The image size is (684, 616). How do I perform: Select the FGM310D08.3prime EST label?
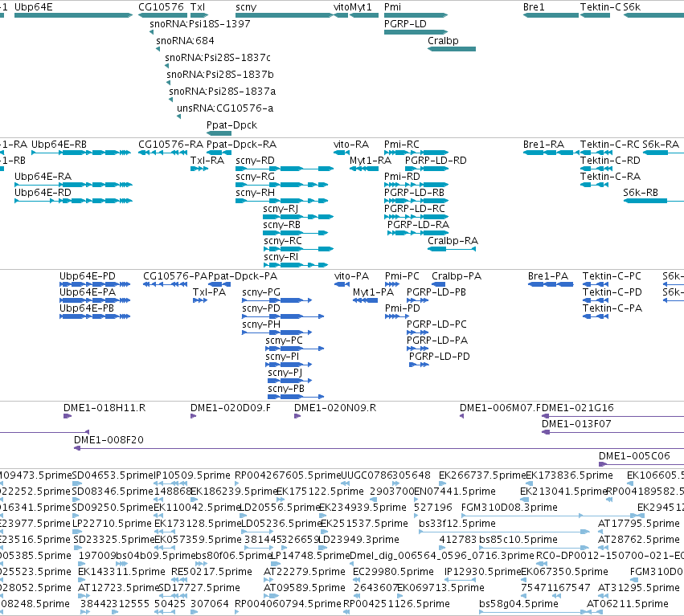coord(510,508)
